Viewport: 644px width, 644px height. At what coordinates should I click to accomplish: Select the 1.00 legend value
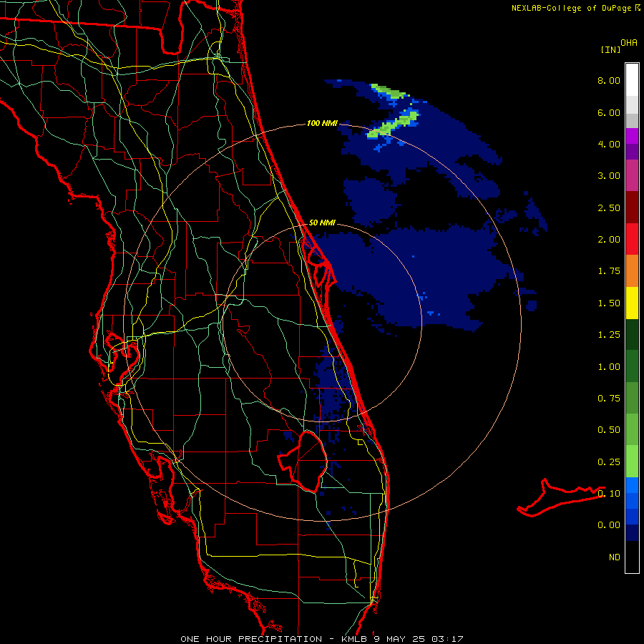[609, 367]
